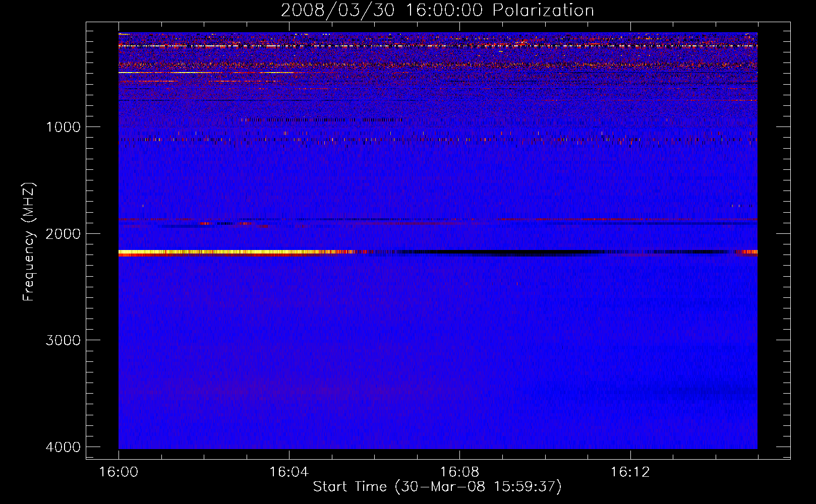Click the y-axis label 'Frequency (MHZ)'
The image size is (816, 504).
click(29, 242)
